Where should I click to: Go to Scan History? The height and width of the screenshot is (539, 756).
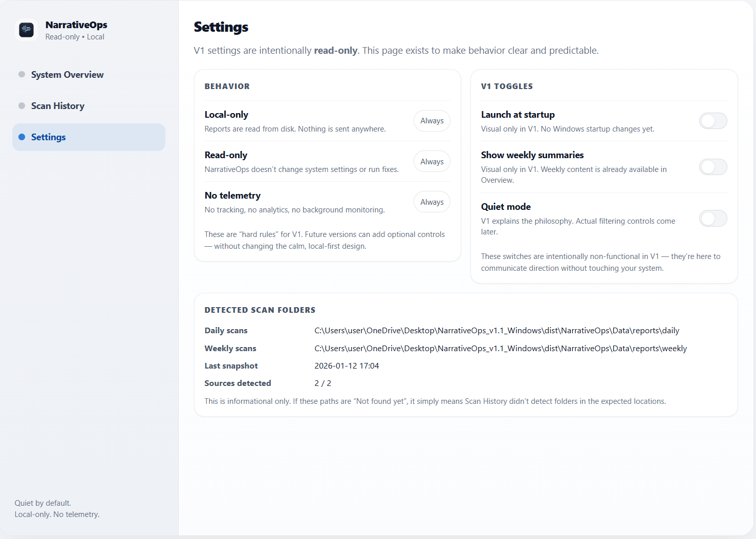point(58,106)
